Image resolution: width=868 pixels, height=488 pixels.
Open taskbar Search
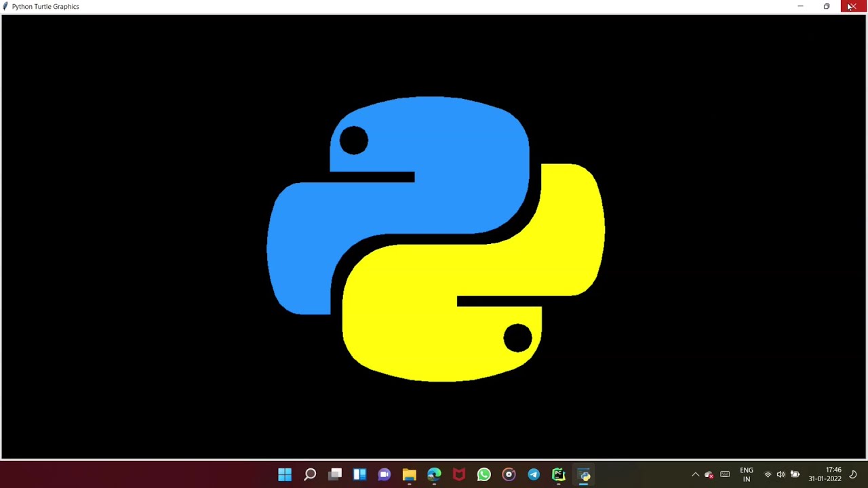click(310, 474)
